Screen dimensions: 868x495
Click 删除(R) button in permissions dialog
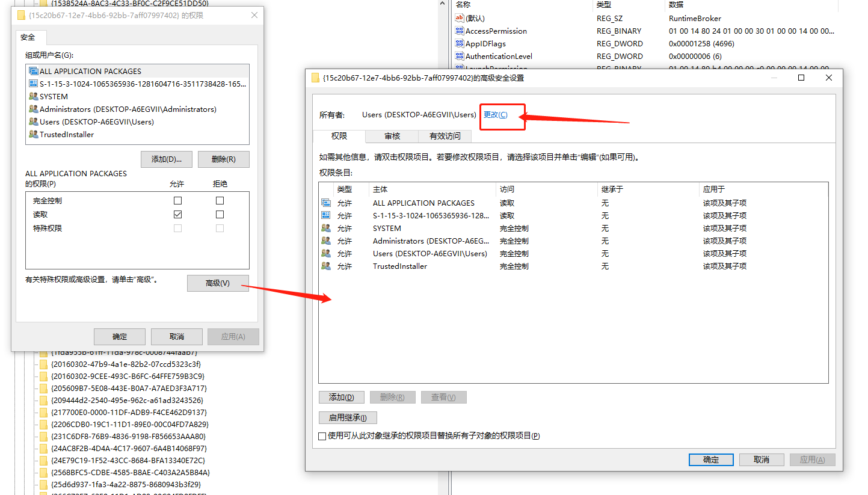point(223,159)
